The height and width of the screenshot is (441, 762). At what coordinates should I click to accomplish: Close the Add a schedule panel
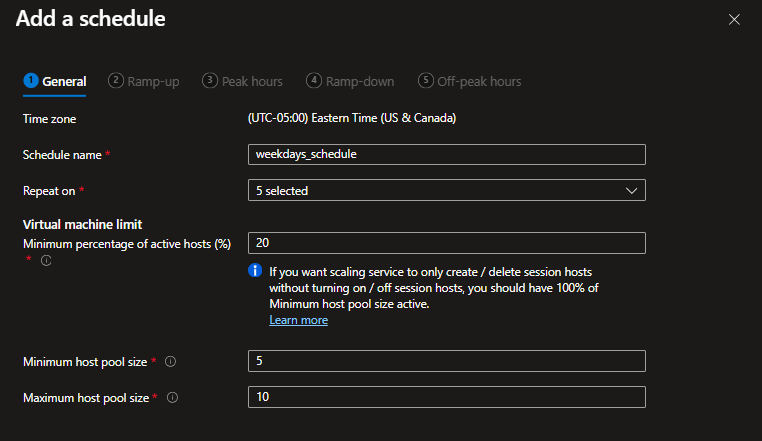click(735, 19)
